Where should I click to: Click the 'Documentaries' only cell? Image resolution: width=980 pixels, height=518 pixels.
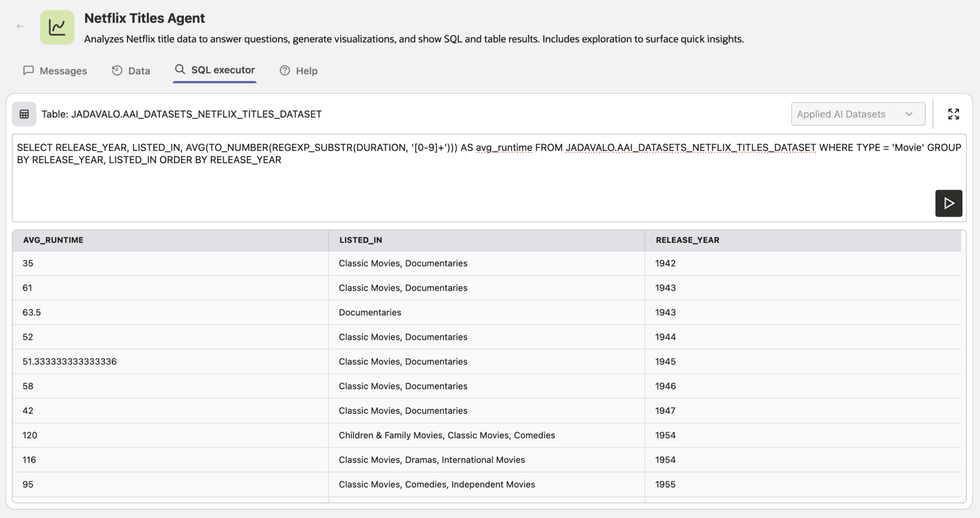coord(486,313)
